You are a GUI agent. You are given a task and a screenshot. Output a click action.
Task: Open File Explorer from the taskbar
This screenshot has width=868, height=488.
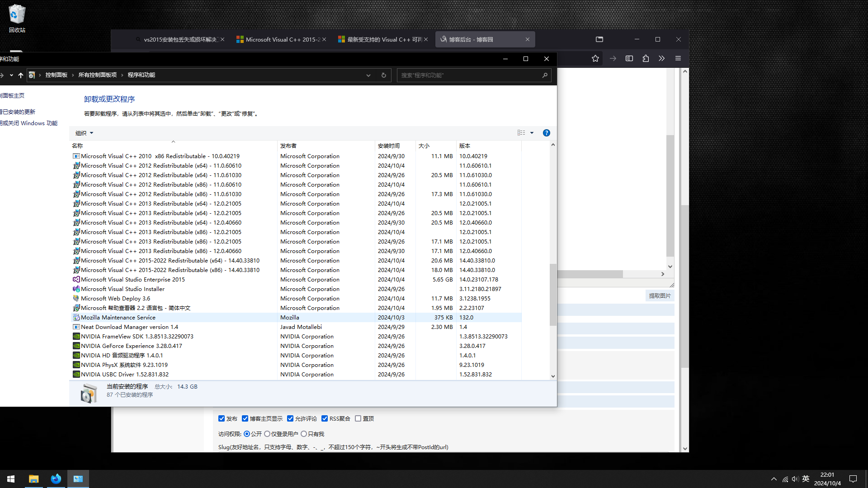click(33, 479)
